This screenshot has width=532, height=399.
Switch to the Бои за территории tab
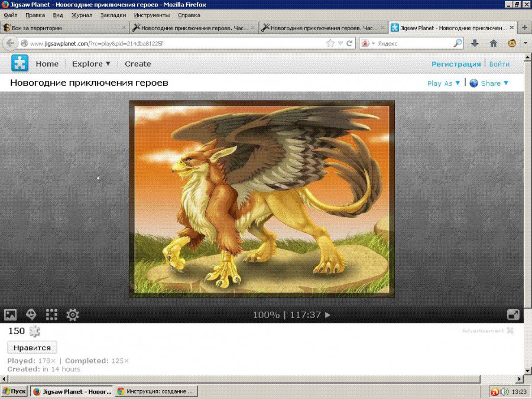click(x=62, y=28)
